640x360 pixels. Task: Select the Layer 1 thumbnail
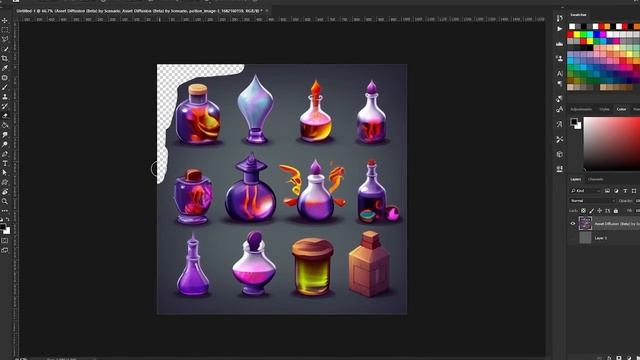585,238
